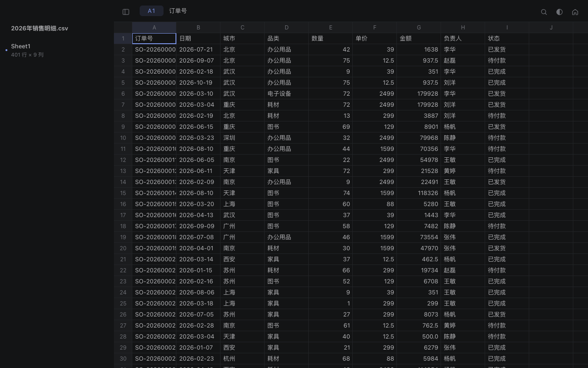Select column G header
Screen dimensions: 588x368
click(x=419, y=28)
